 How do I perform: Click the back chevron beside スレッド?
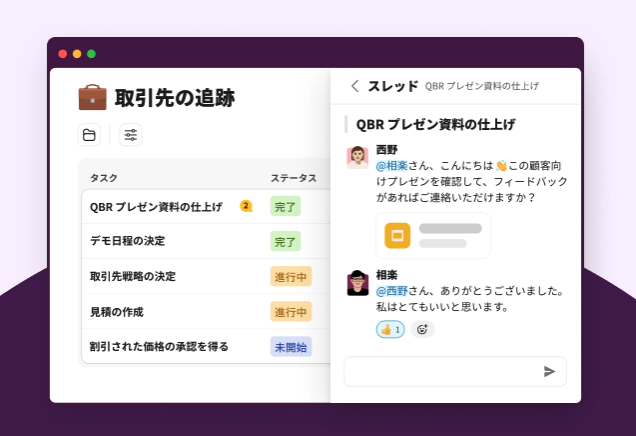[354, 86]
